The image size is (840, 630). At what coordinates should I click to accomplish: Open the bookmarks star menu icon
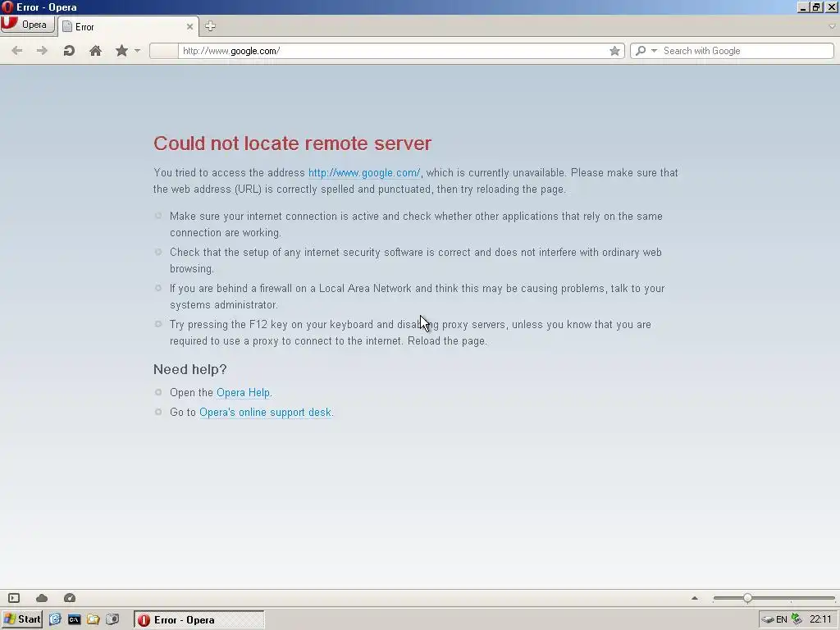(121, 51)
